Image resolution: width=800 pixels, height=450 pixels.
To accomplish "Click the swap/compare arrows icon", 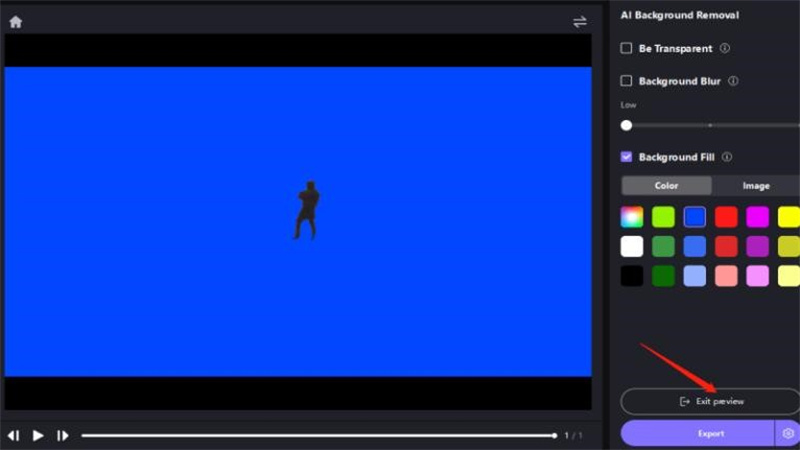I will pos(580,22).
